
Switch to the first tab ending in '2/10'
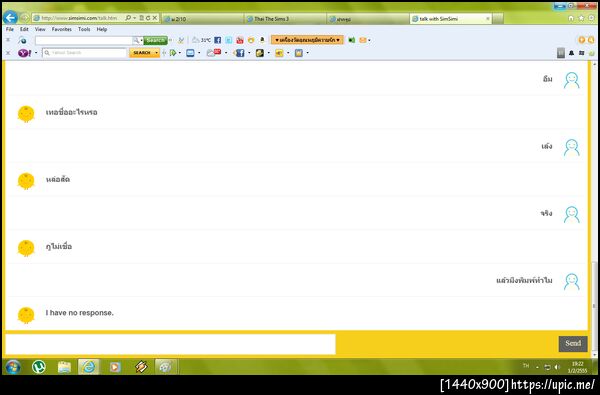point(202,18)
